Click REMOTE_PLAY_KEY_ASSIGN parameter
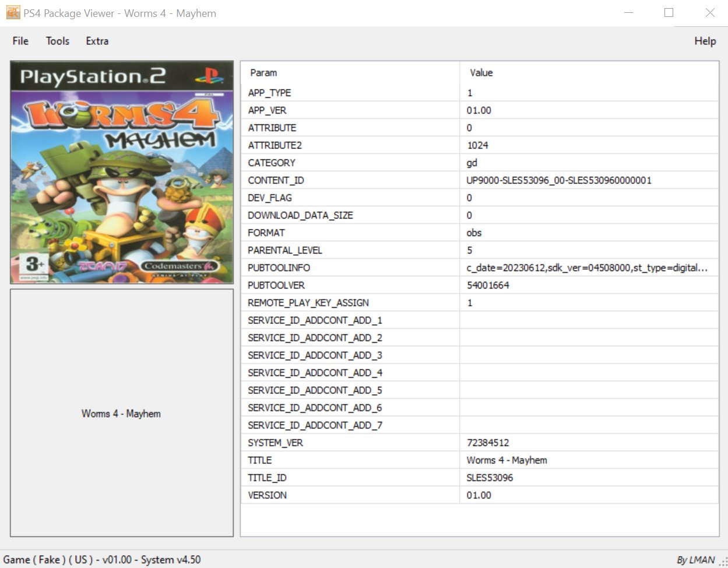This screenshot has width=728, height=568. [308, 303]
